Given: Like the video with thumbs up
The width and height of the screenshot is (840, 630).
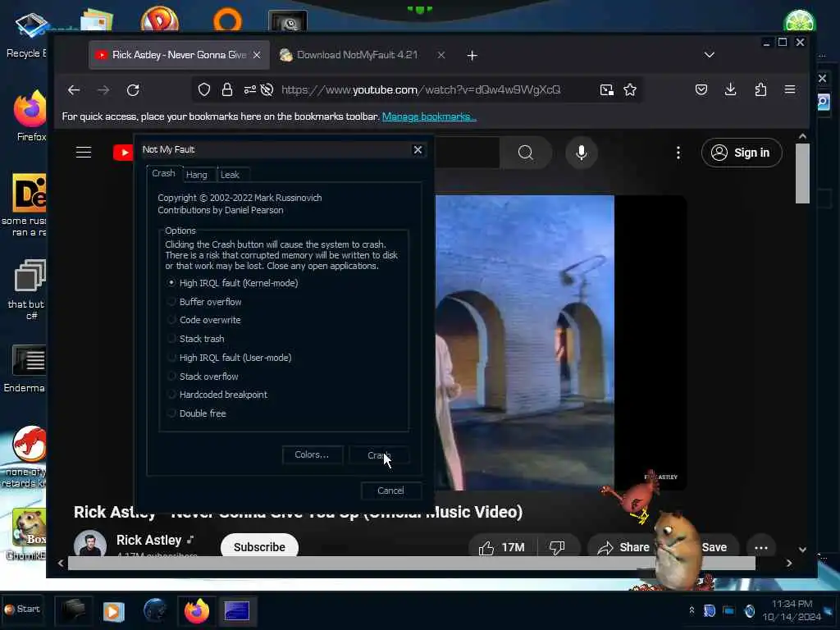Looking at the screenshot, I should 502,547.
